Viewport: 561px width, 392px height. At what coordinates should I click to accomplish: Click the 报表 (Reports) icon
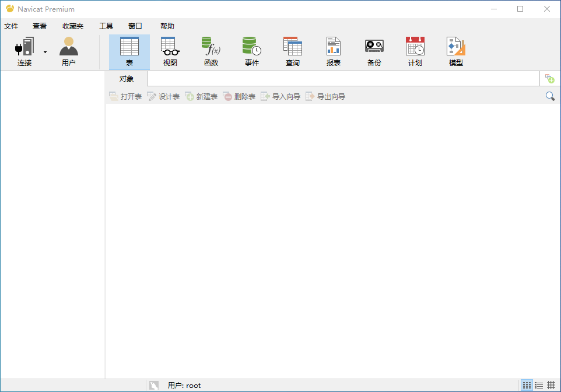point(333,51)
